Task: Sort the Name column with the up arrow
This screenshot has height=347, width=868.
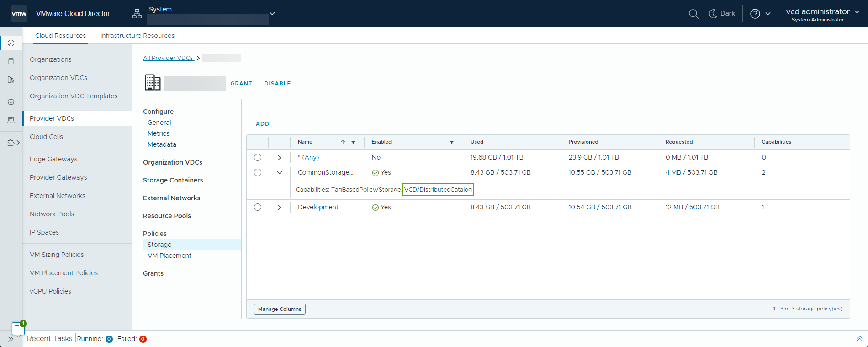Action: 343,142
